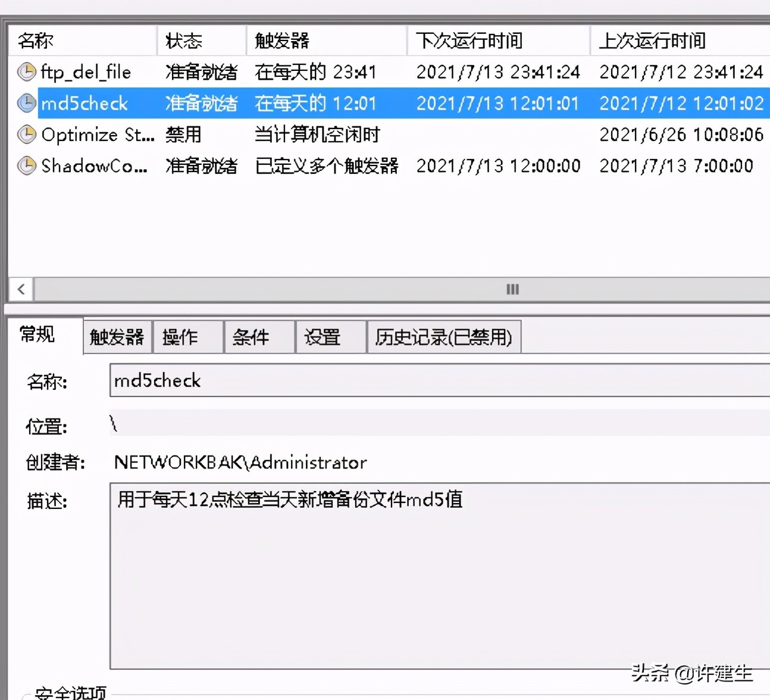Click the Optimize St... task clock icon
Viewport: 770px width, 700px height.
[26, 135]
